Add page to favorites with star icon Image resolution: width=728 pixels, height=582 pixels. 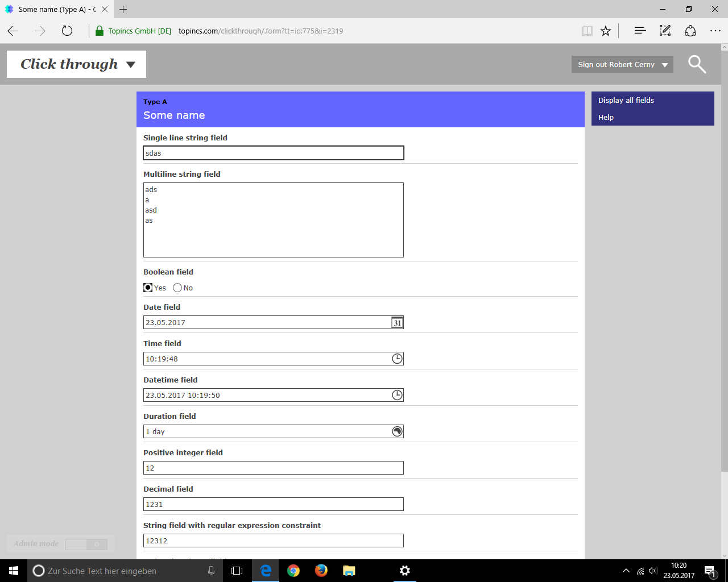coord(606,31)
